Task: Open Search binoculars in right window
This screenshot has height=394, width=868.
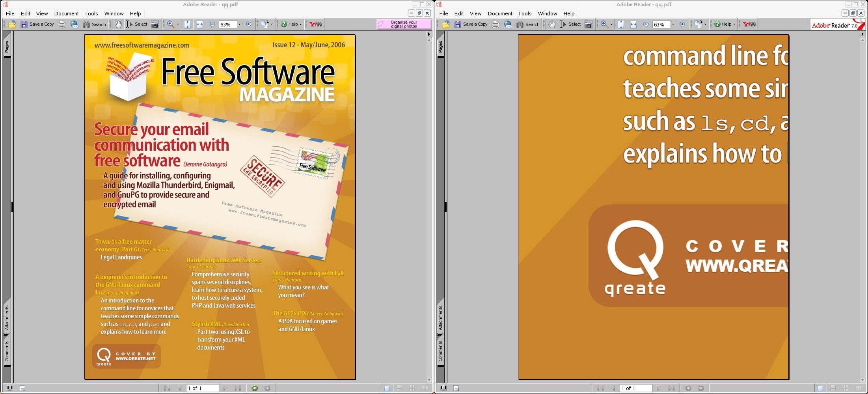Action: tap(528, 24)
